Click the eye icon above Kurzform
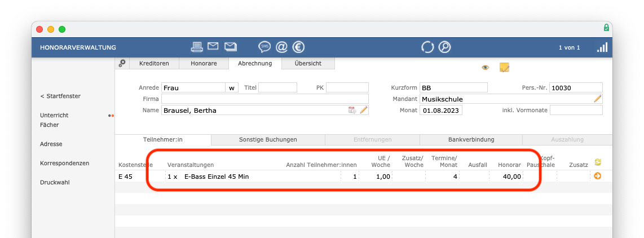Screen dimensions: 644x238 click(x=486, y=68)
